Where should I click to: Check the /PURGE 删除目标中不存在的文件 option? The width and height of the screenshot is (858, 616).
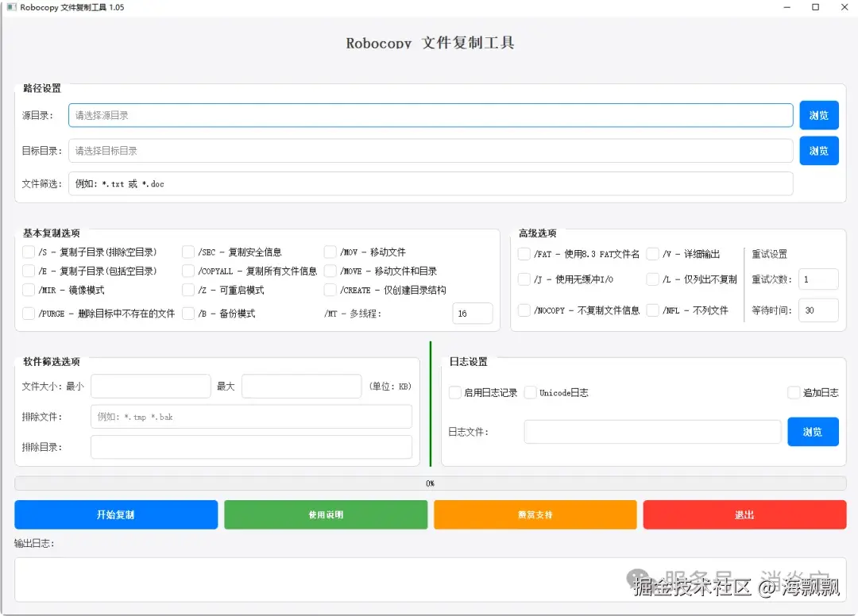(x=28, y=313)
